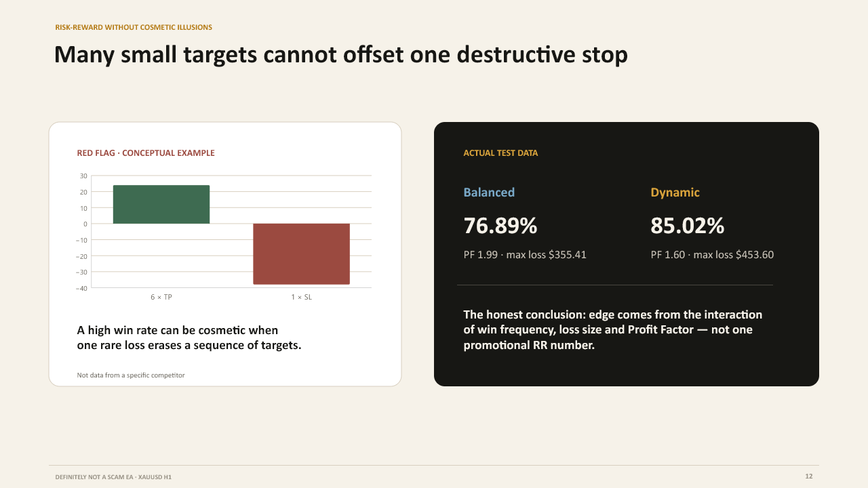
Task: Click the Balanced heading
Action: point(489,192)
